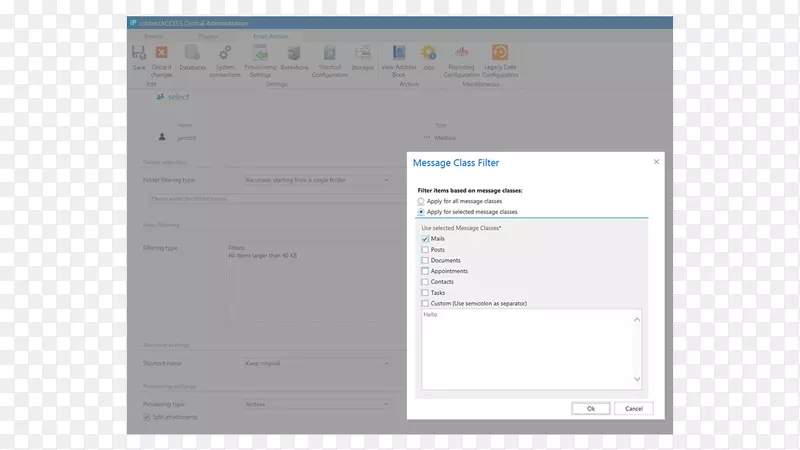
Task: Open the Shortcut name dropdown
Action: 317,363
